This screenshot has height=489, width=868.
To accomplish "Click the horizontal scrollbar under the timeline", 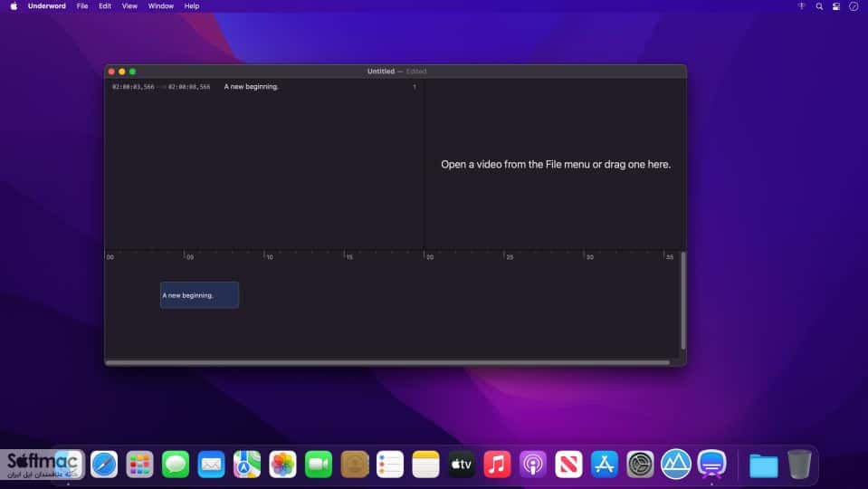I will tap(387, 363).
